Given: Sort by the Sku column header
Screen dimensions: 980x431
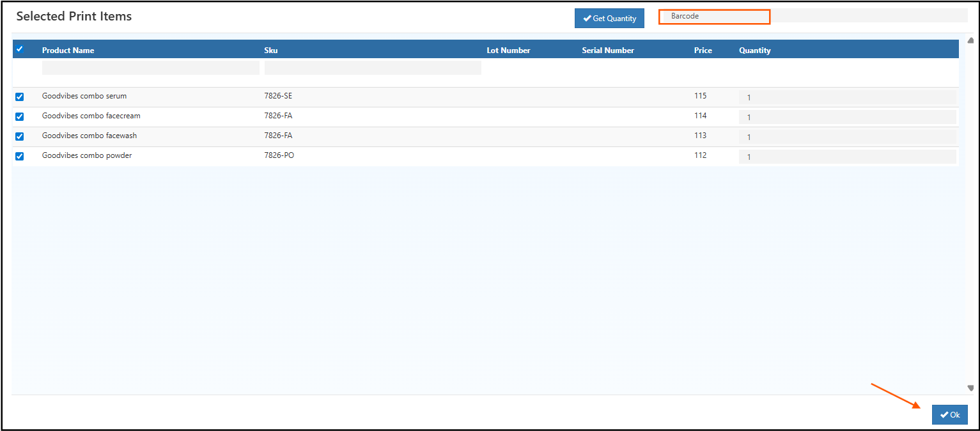Looking at the screenshot, I should coord(271,51).
